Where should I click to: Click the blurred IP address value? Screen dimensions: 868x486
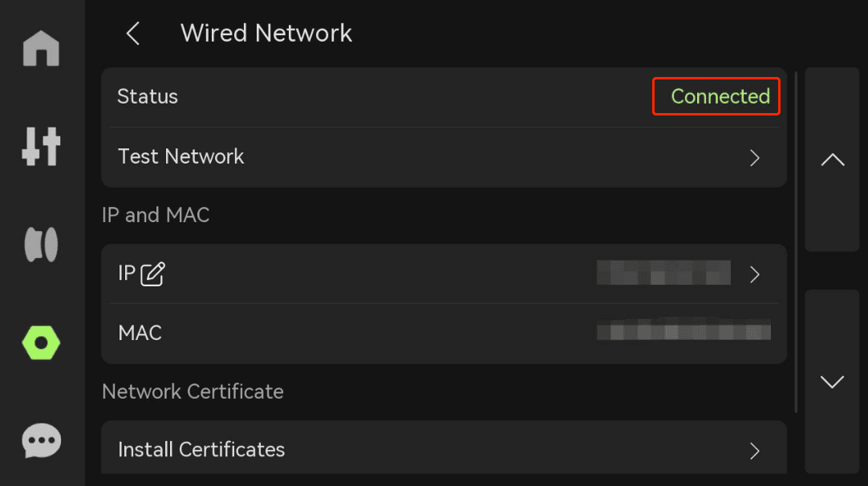click(x=663, y=273)
